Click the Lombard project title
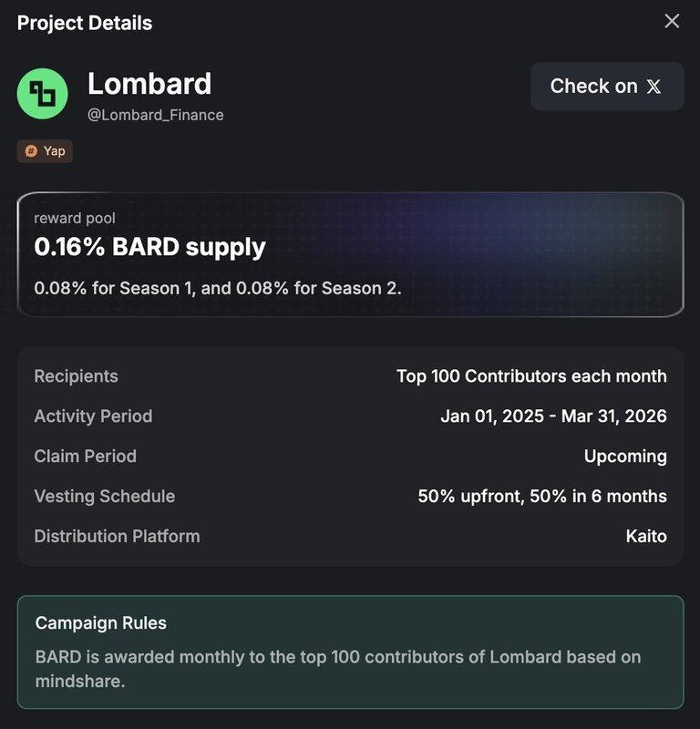Screen dimensions: 700x729 tap(149, 84)
